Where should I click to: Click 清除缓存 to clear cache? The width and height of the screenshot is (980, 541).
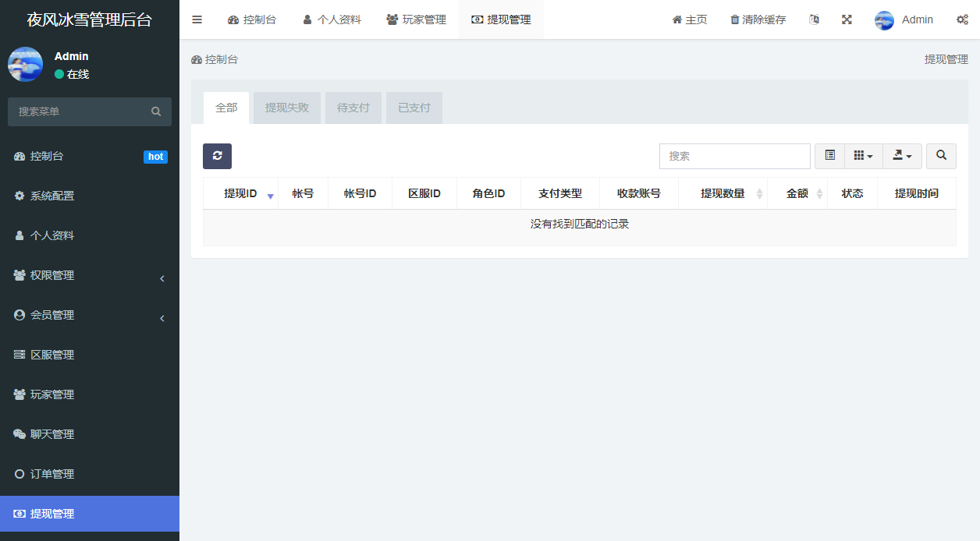(x=758, y=19)
